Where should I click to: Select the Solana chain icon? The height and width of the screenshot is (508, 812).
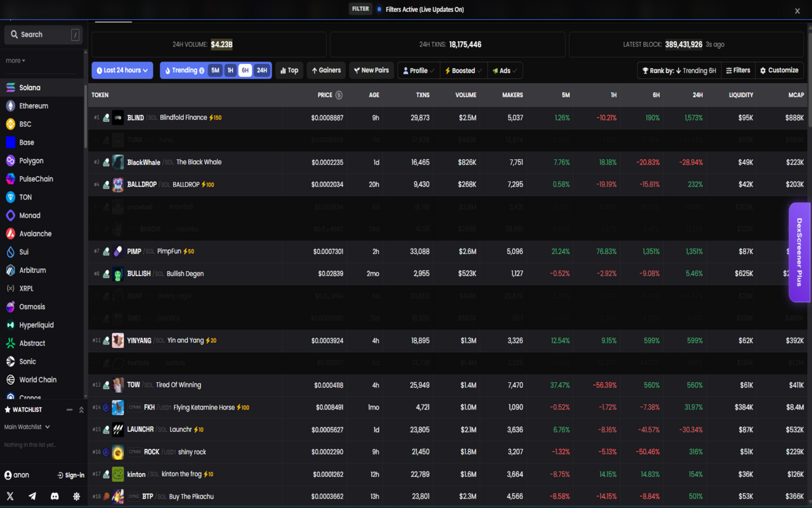tap(10, 88)
